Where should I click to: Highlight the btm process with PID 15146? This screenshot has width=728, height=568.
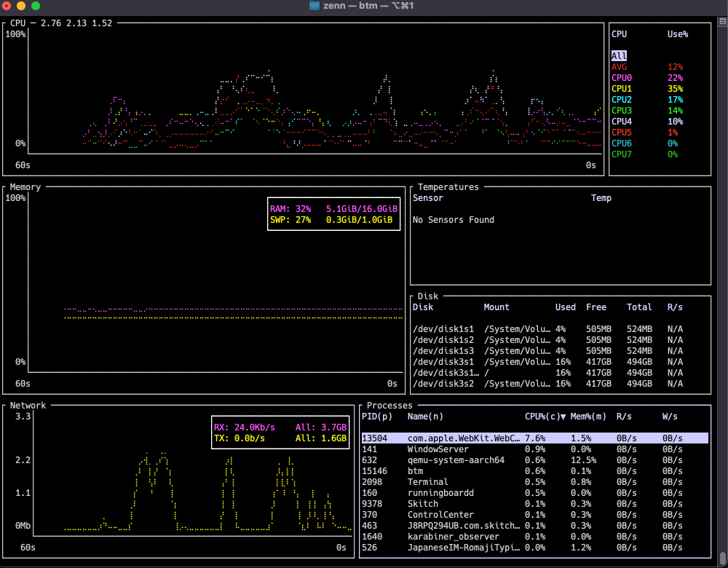(x=416, y=471)
